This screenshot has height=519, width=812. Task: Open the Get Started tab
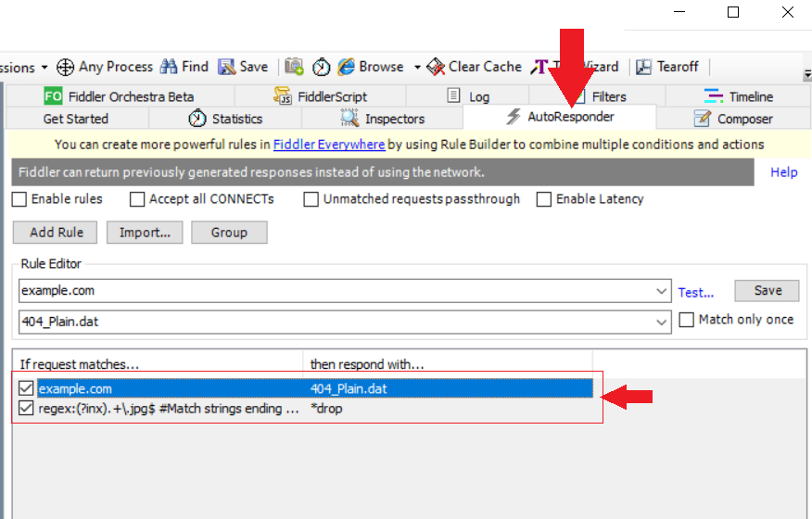pos(76,119)
